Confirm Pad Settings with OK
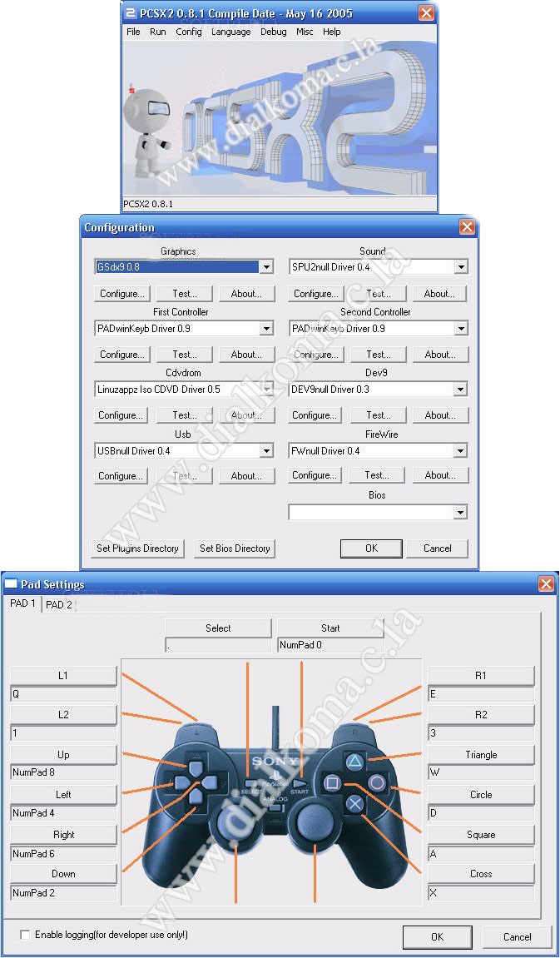Image resolution: width=560 pixels, height=958 pixels. [437, 936]
